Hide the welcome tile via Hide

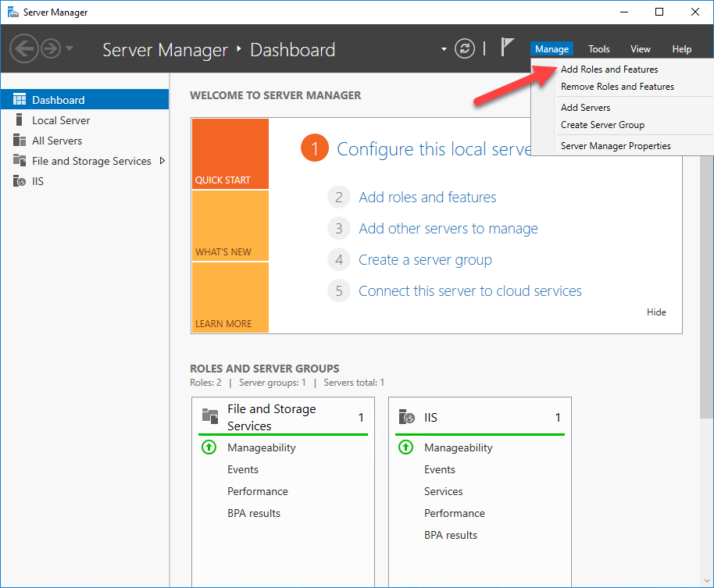(x=656, y=312)
